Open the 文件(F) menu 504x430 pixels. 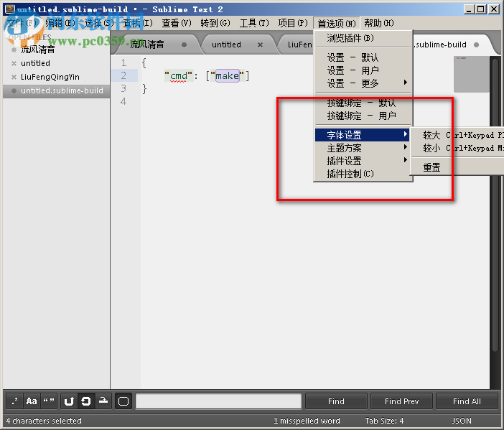coord(22,23)
